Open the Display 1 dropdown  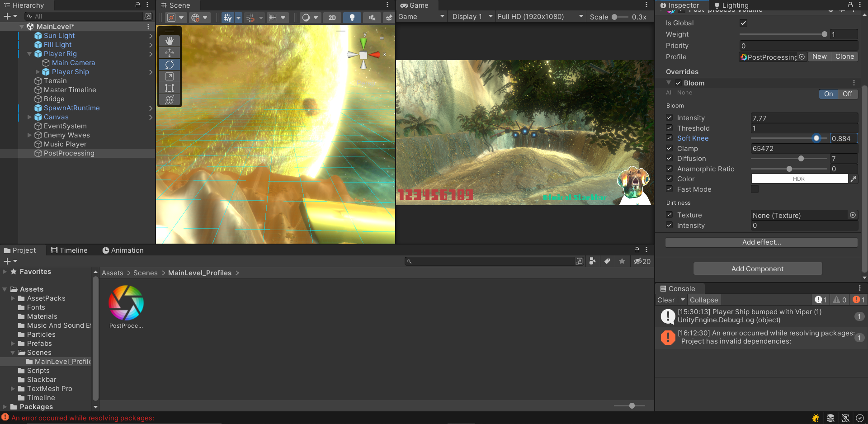[x=472, y=17]
